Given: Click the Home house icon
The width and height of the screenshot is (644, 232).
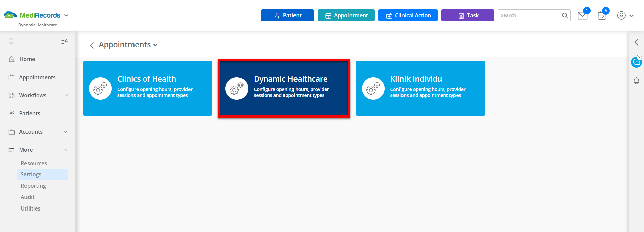Looking at the screenshot, I should click(12, 59).
